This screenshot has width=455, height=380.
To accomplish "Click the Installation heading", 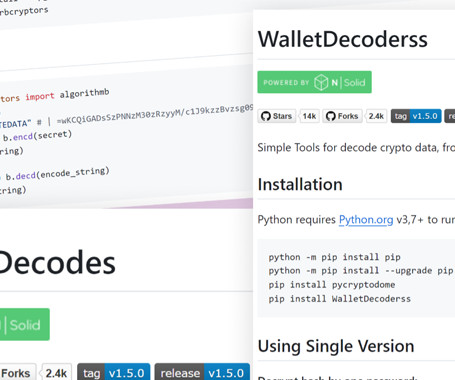I will [300, 184].
